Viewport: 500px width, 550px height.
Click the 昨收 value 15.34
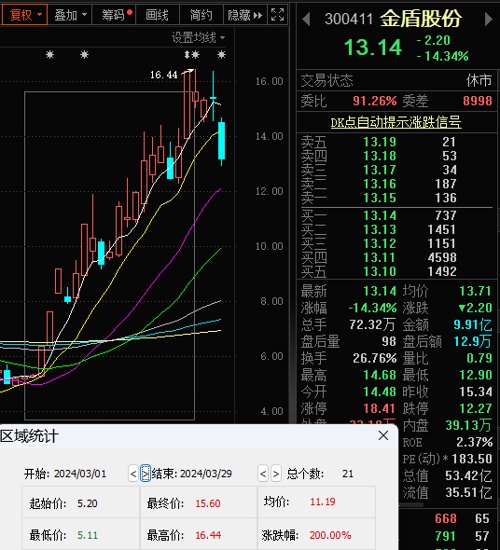[x=476, y=391]
